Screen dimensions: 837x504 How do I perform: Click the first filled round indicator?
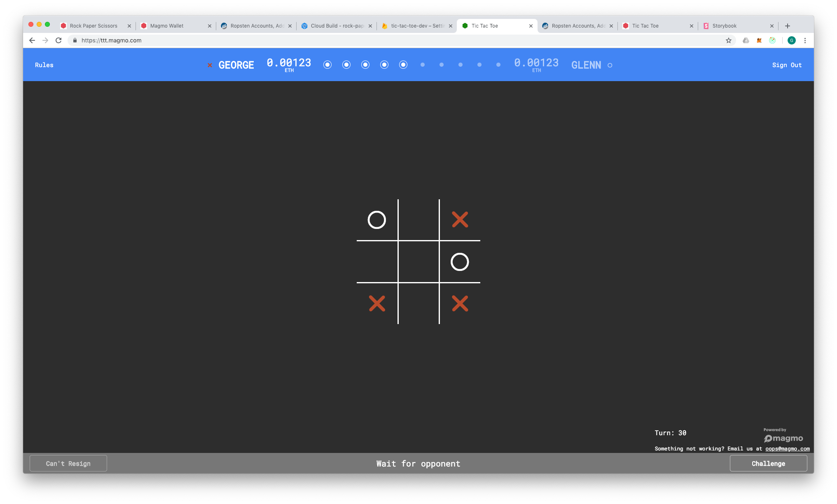click(x=327, y=65)
